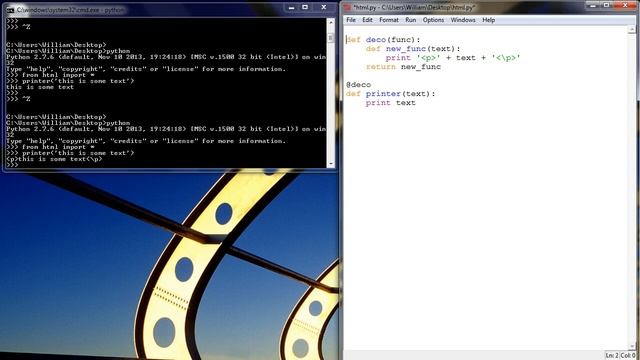
Task: Maximize the IDLE html.py window
Action: (x=607, y=5)
